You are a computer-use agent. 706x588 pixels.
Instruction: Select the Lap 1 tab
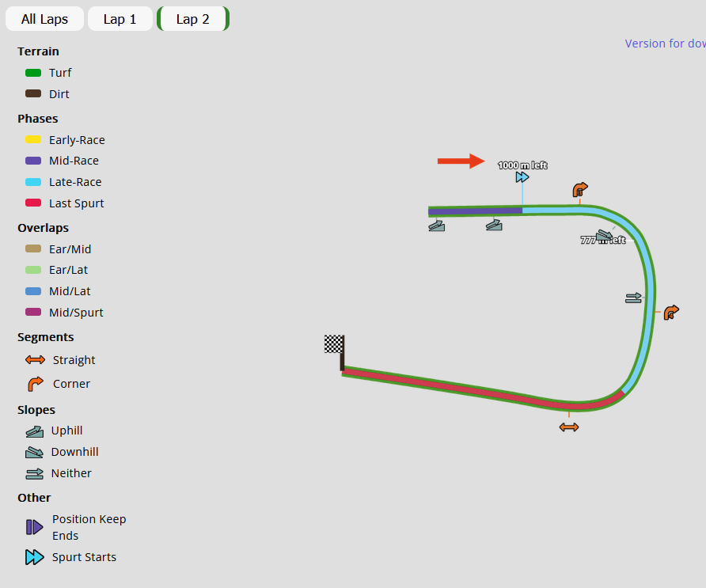[120, 19]
